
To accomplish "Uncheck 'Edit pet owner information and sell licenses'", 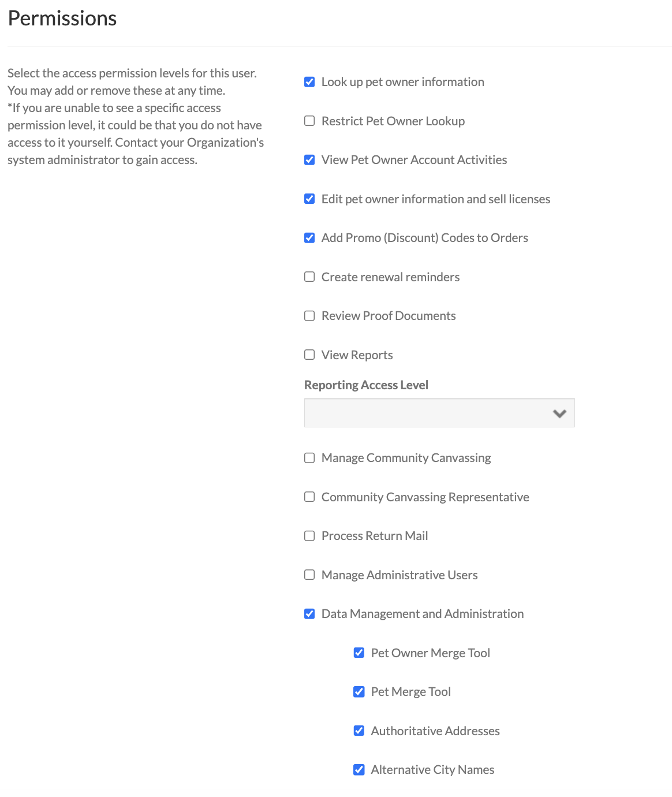I will pyautogui.click(x=309, y=199).
